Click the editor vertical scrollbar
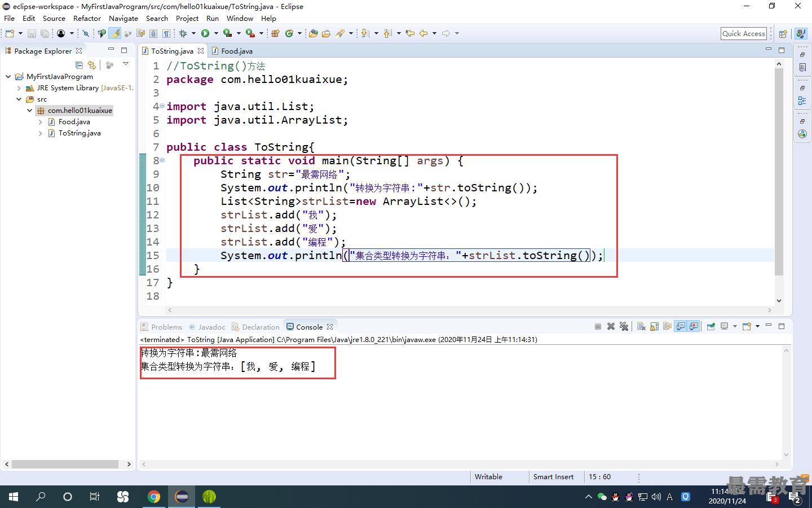This screenshot has width=812, height=508. coord(779,172)
